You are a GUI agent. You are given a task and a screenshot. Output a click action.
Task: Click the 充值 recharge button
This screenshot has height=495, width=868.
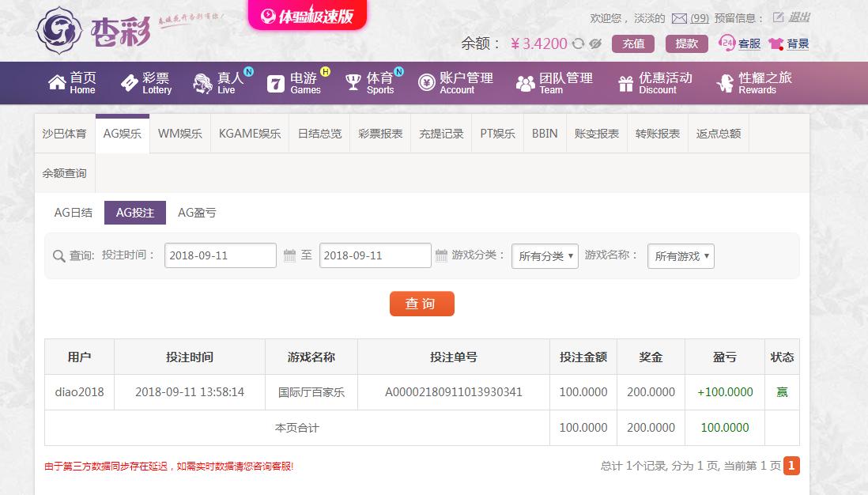tap(633, 43)
